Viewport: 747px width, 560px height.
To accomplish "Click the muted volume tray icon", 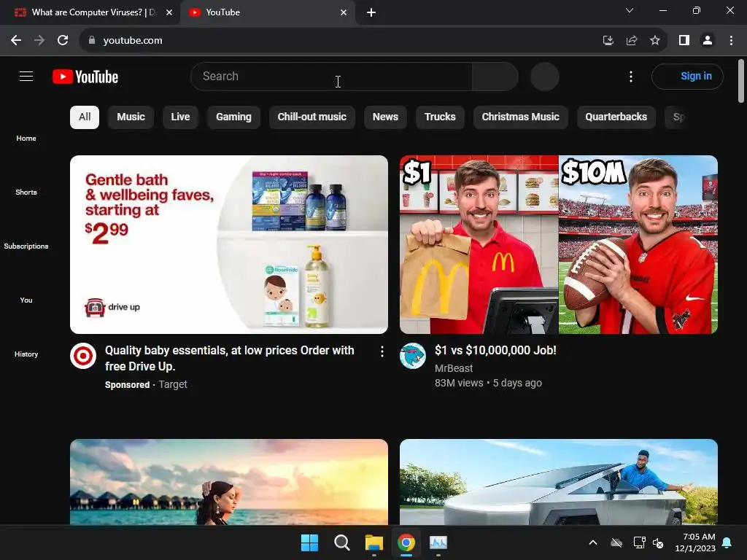I will point(658,542).
